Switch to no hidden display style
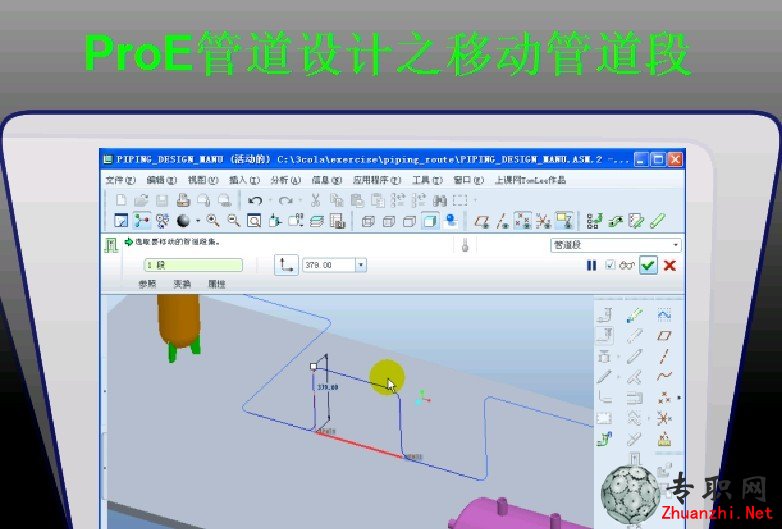This screenshot has width=782, height=529. pos(409,220)
